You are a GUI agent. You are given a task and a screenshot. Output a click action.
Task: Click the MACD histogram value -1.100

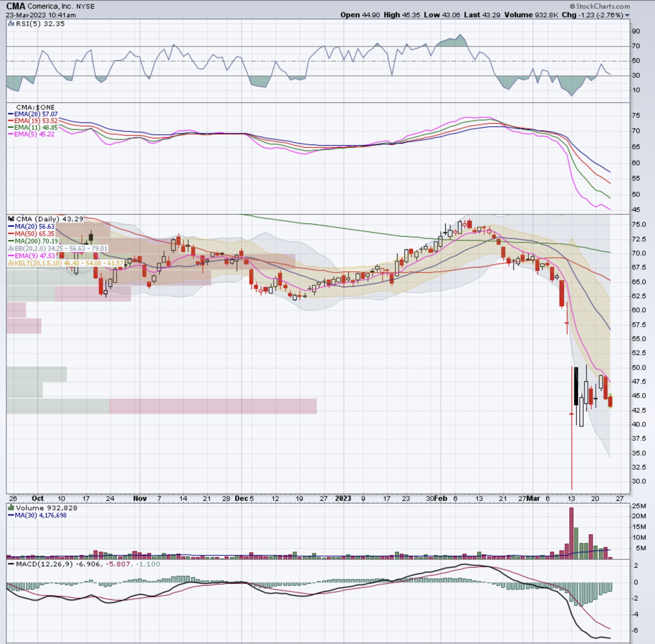pos(148,564)
